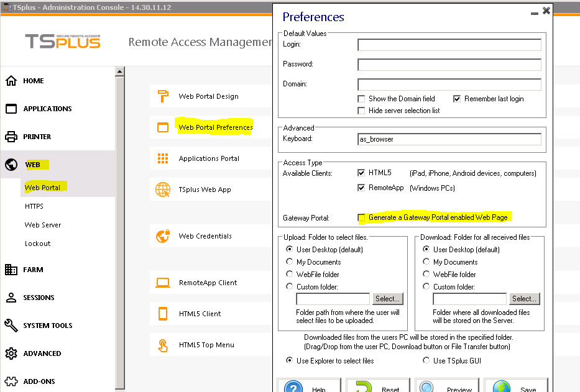The width and height of the screenshot is (580, 392).
Task: Select WebFile folder for upload
Action: (290, 274)
